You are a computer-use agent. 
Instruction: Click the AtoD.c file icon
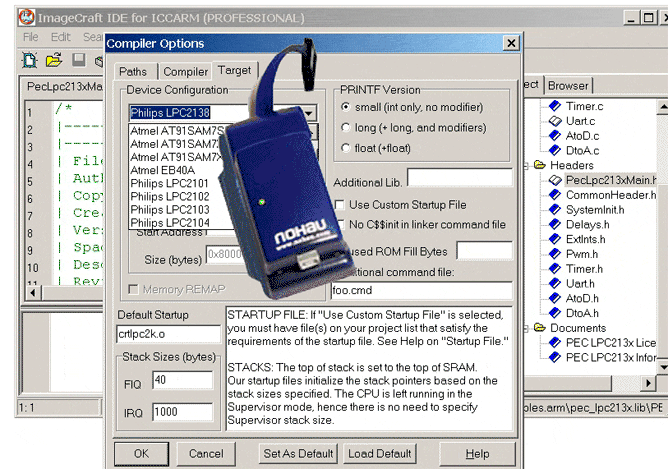tap(555, 135)
